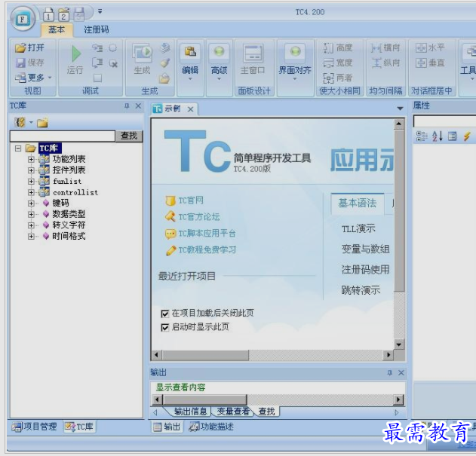Toggle 启动时显示此页 checkbox

(x=165, y=327)
